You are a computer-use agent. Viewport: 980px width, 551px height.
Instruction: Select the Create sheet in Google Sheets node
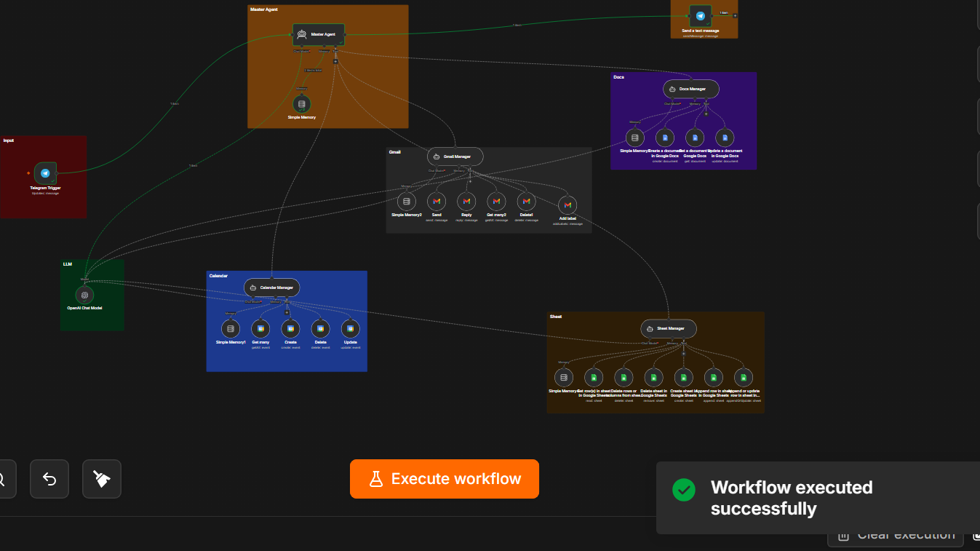point(683,377)
